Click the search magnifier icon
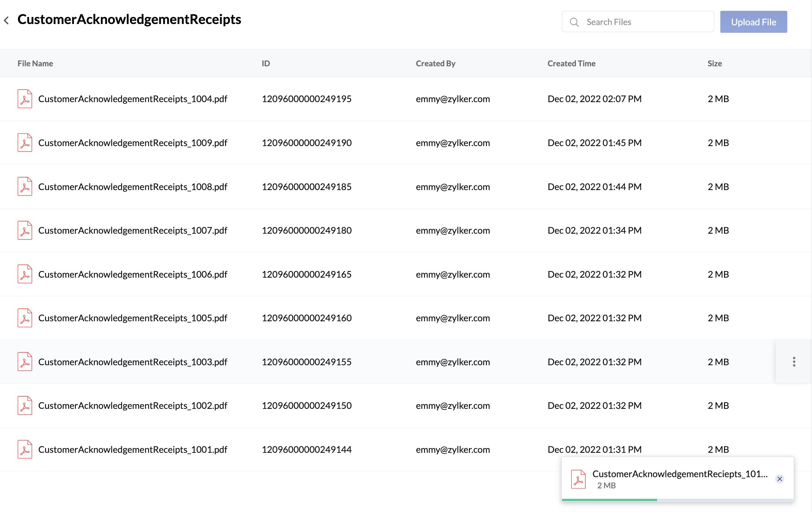812x512 pixels. pos(574,22)
